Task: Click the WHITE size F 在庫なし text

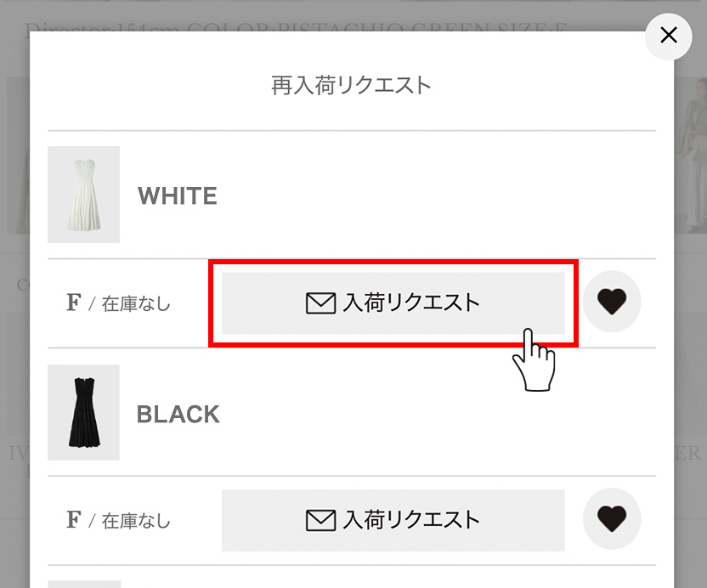Action: tap(119, 303)
